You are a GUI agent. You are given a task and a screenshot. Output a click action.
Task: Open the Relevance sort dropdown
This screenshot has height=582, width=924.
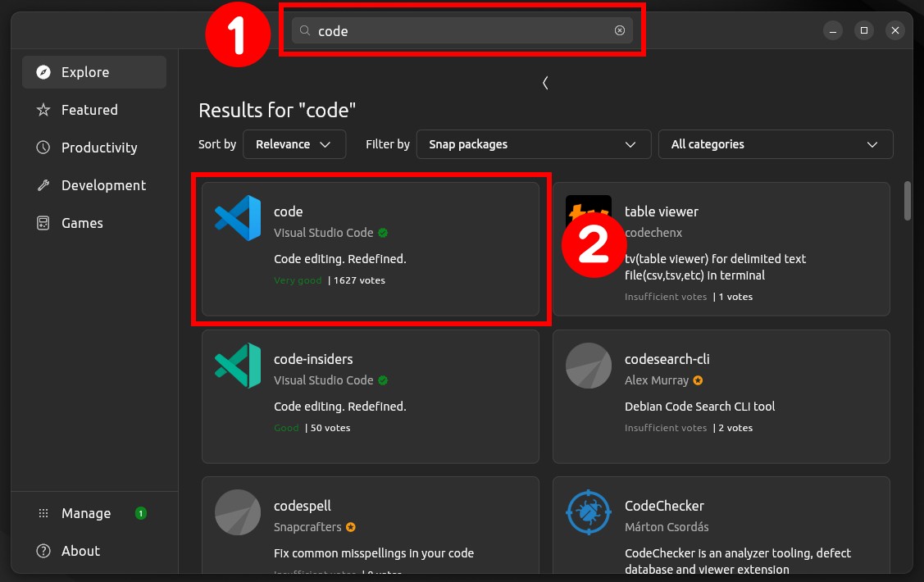click(x=294, y=144)
